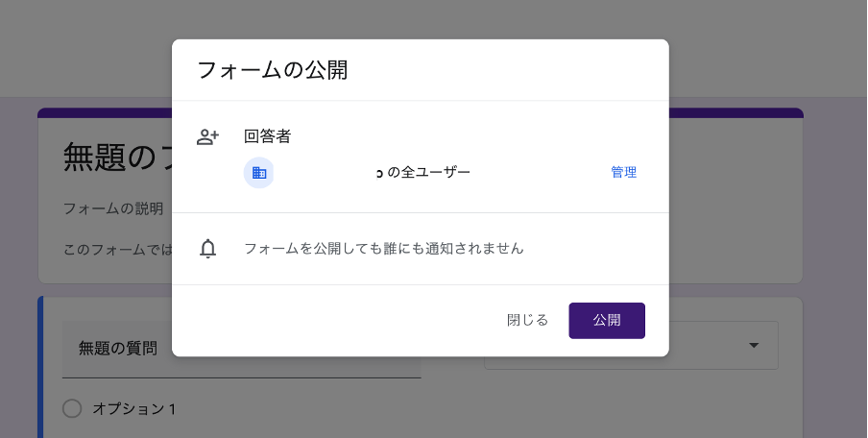
Task: Publish the form with 公開 button
Action: pyautogui.click(x=606, y=321)
